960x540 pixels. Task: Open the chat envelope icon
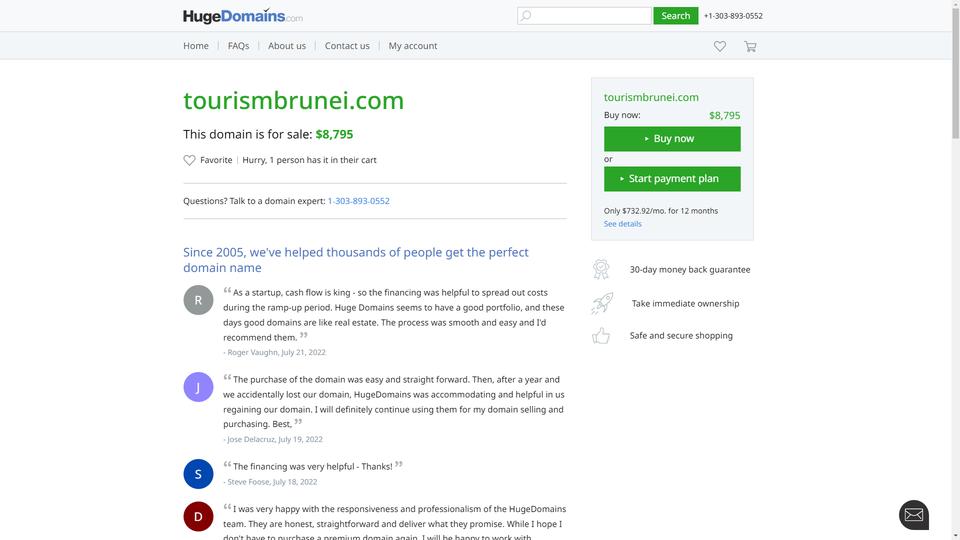click(913, 515)
